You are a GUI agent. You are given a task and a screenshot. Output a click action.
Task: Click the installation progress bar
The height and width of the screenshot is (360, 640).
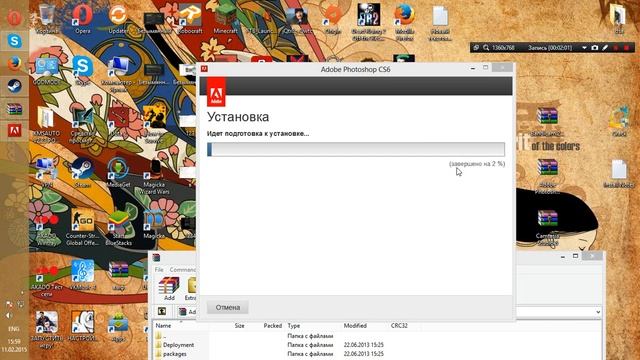click(x=356, y=149)
